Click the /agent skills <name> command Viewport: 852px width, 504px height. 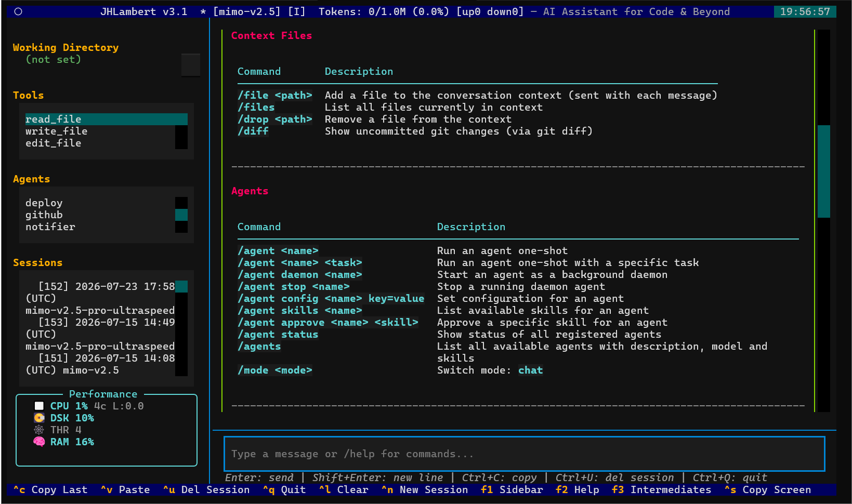[x=300, y=310]
